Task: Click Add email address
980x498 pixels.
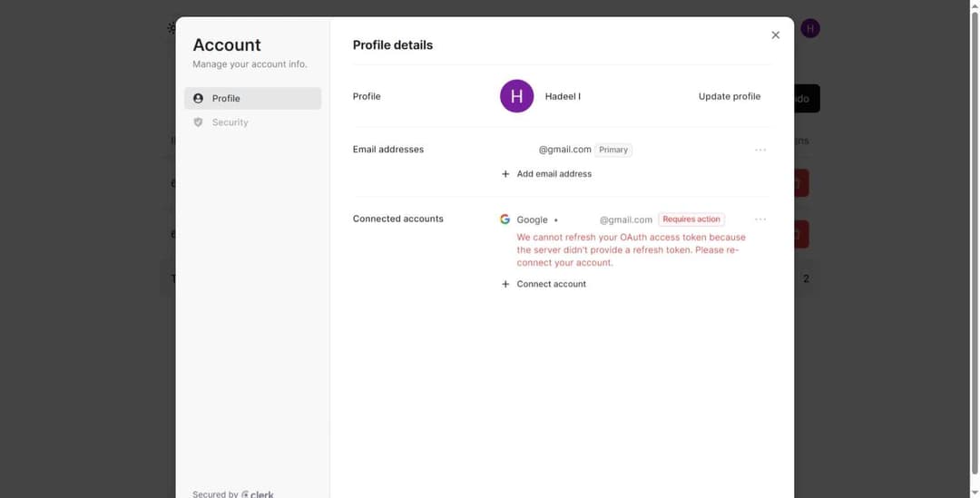Action: click(554, 173)
